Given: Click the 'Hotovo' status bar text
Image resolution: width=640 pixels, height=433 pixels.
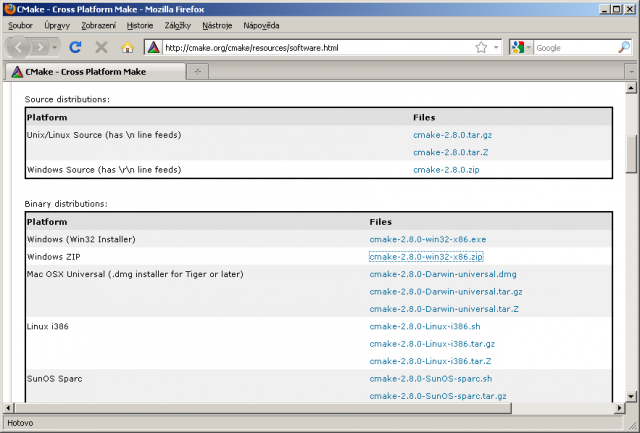Looking at the screenshot, I should (20, 423).
